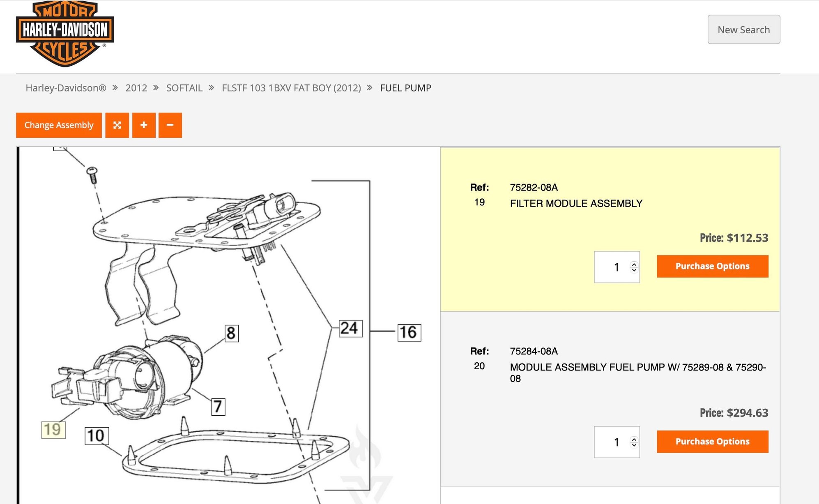Go to 2012 breadcrumb
The image size is (819, 504).
(136, 88)
